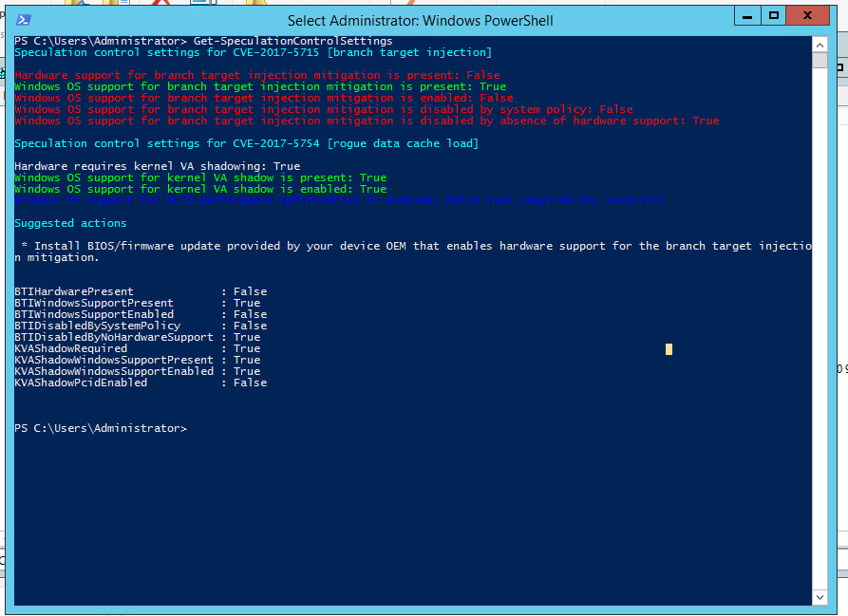Click the selection cursor block in console
The height and width of the screenshot is (616, 848).
pyautogui.click(x=669, y=349)
